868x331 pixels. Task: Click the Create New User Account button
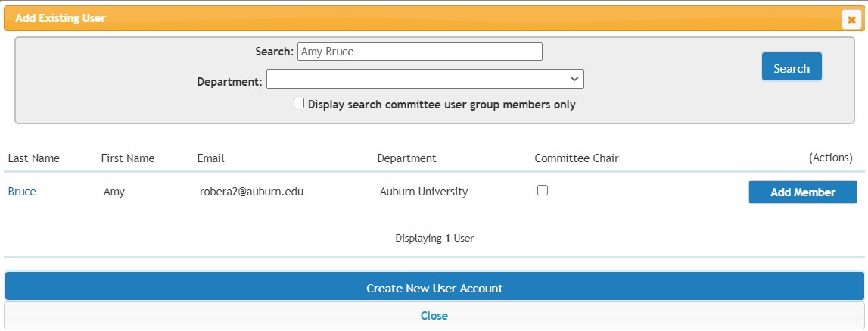(x=434, y=289)
